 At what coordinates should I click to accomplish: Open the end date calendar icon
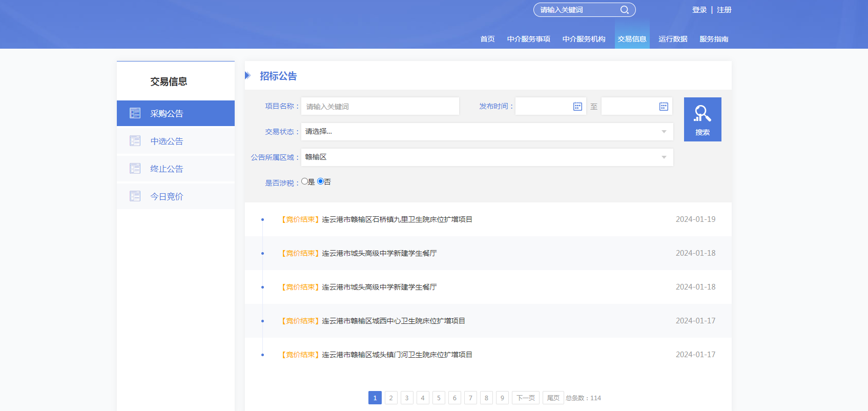(664, 107)
